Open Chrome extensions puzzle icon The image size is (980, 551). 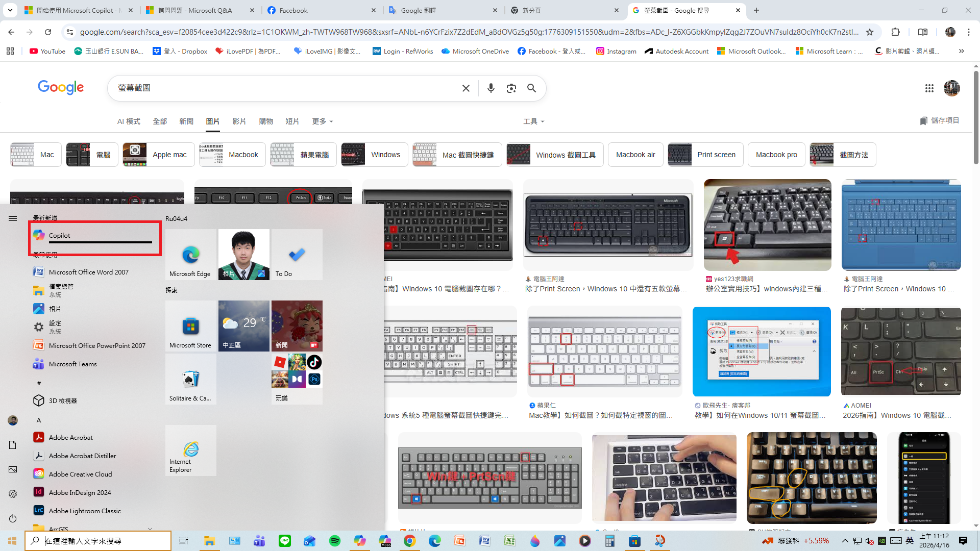[x=895, y=32]
